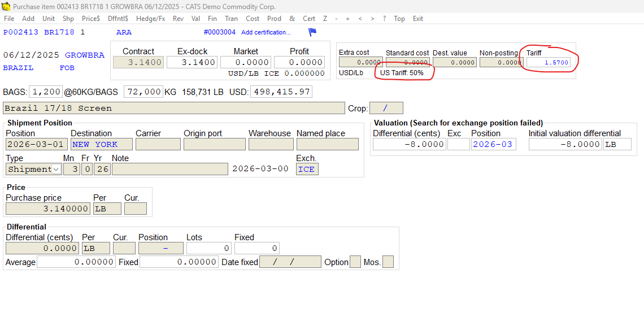Click the Valuation Position field 2026-03

[494, 144]
